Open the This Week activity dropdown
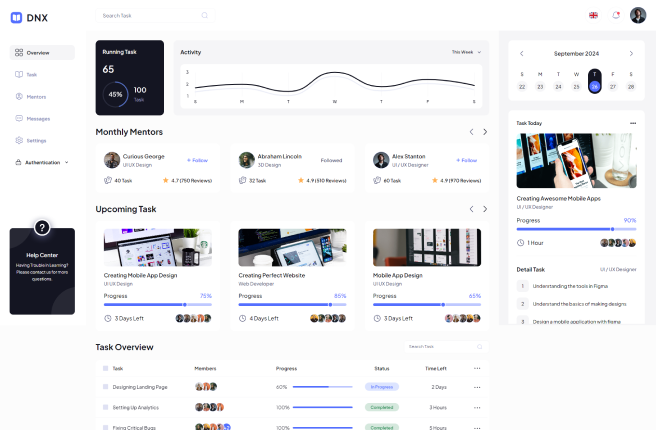Image resolution: width=656 pixels, height=430 pixels. pos(466,52)
